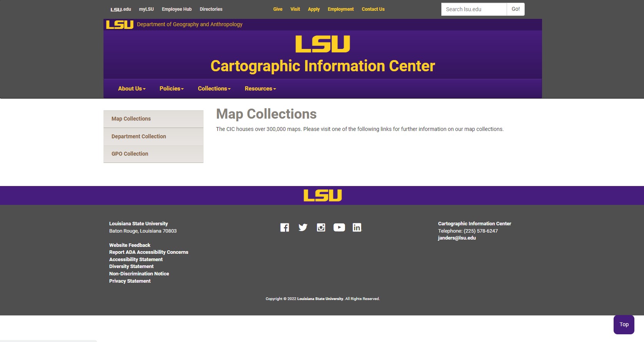Viewport: 644px width, 342px height.
Task: Click the Apply link
Action: [314, 9]
